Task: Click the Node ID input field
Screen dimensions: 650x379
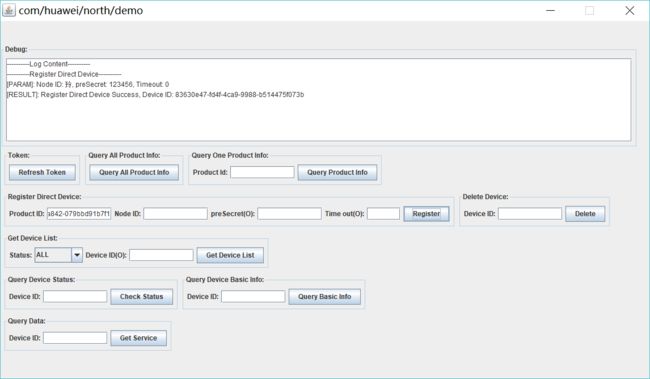Action: (x=175, y=214)
